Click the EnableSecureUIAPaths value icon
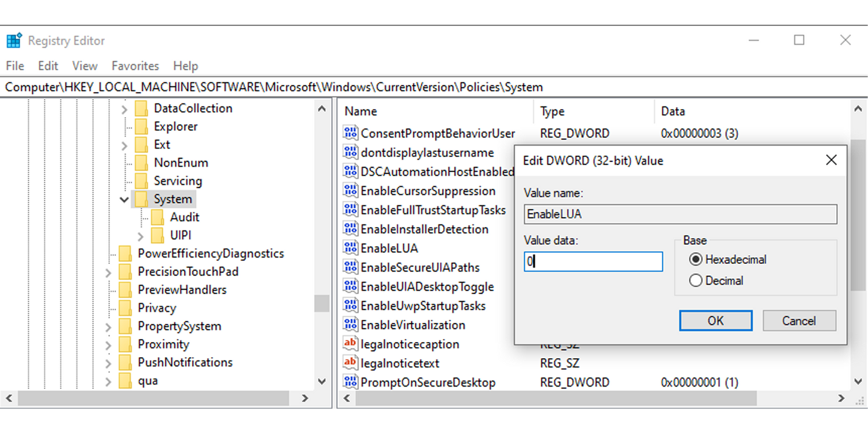The height and width of the screenshot is (434, 868). pyautogui.click(x=351, y=267)
